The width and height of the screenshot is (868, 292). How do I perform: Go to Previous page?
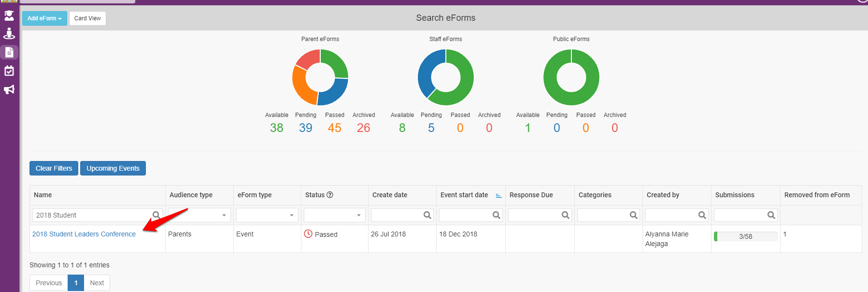pos(49,283)
